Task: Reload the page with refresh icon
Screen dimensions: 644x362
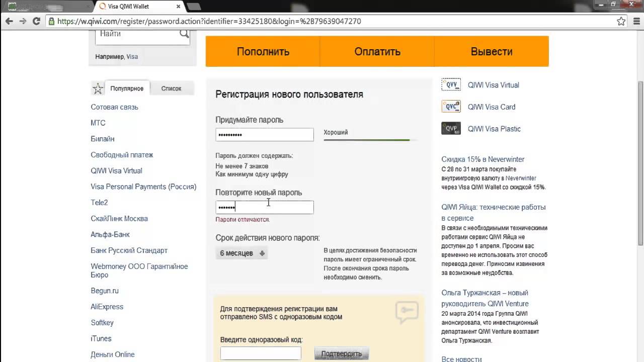Action: (36, 22)
